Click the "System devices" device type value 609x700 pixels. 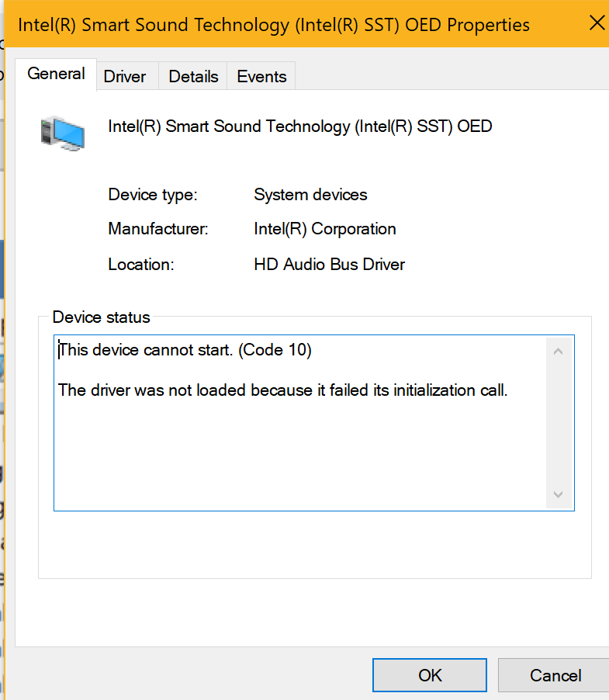pyautogui.click(x=310, y=195)
